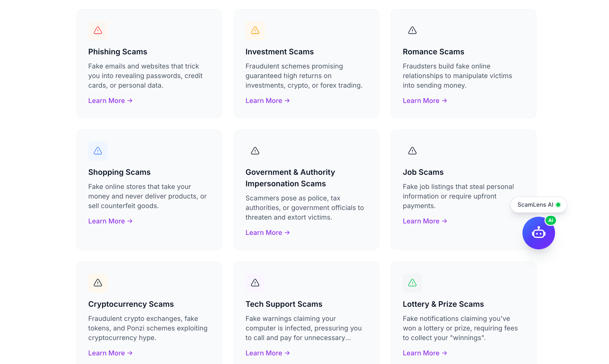Follow Learn More under Tech Support Scams
This screenshot has width=609, height=364.
click(x=267, y=353)
